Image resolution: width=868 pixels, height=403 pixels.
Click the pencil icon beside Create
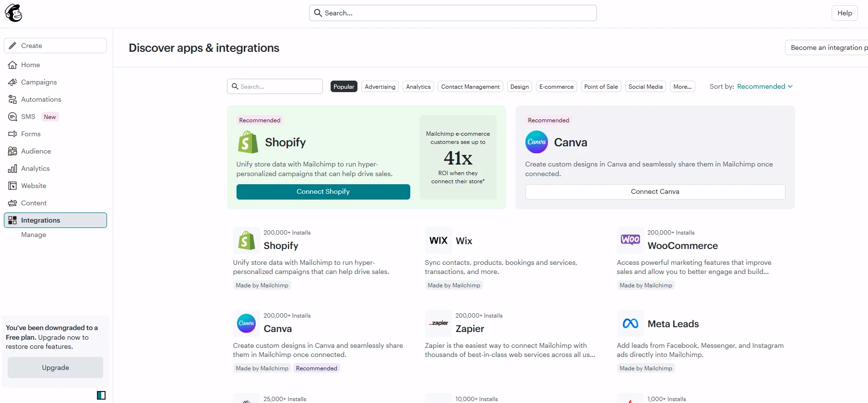[x=12, y=46]
